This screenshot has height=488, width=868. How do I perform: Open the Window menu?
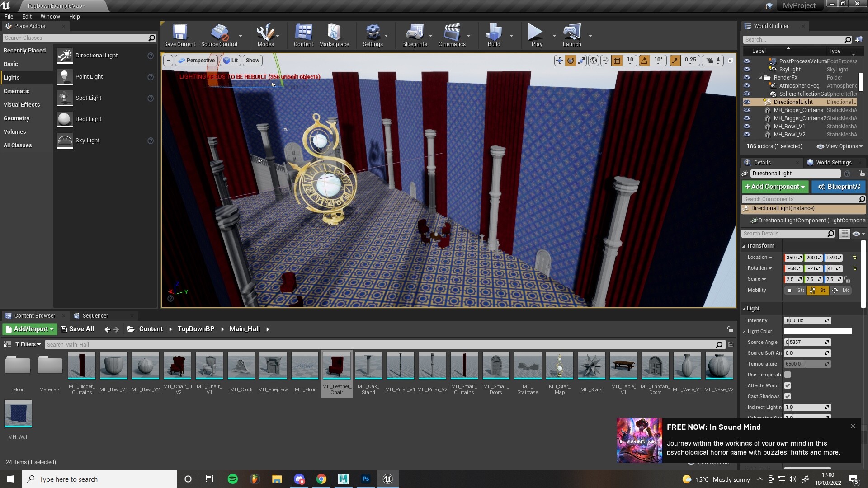(50, 16)
